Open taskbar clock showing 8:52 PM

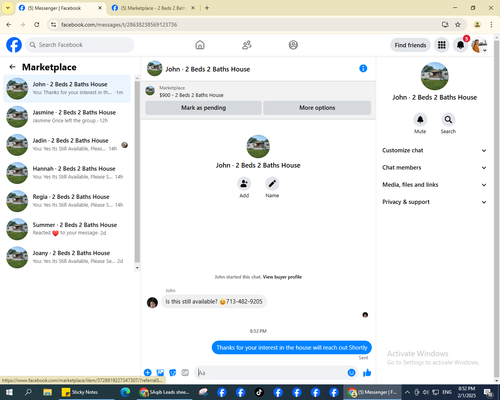(467, 392)
